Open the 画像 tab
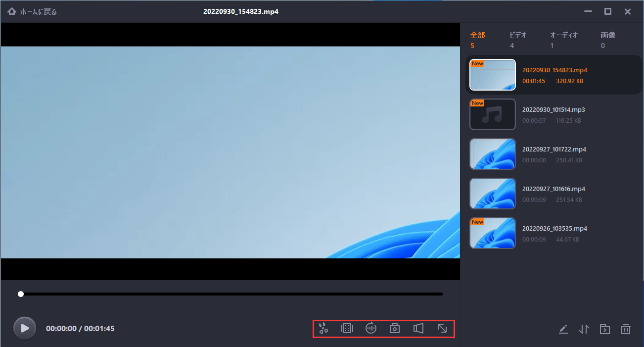 [608, 35]
